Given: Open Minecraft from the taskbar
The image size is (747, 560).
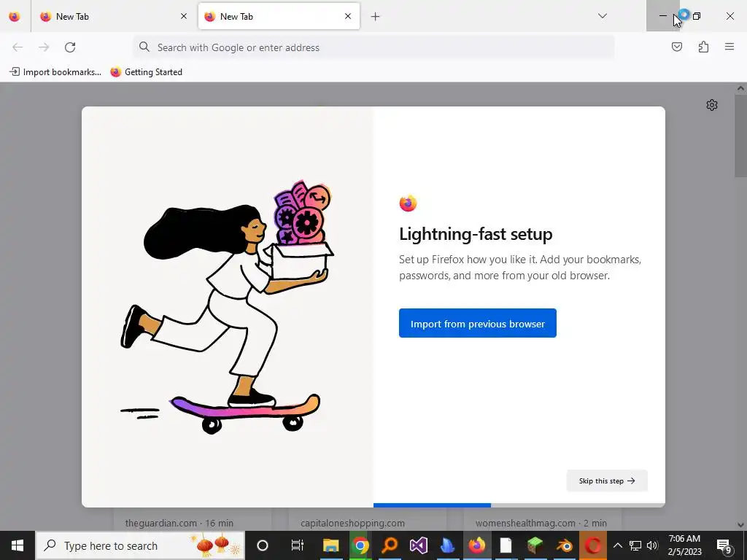Looking at the screenshot, I should pos(535,545).
